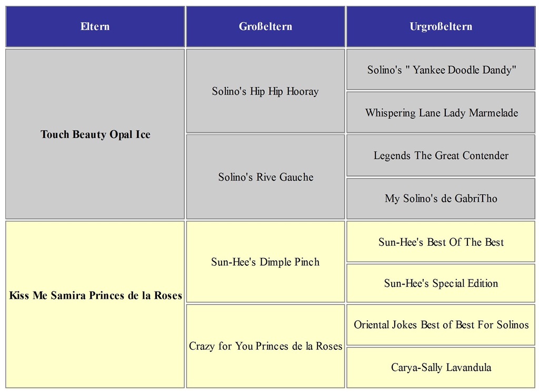539x392 pixels.
Task: Select Crazy for You Princes de la Roses
Action: (265, 346)
